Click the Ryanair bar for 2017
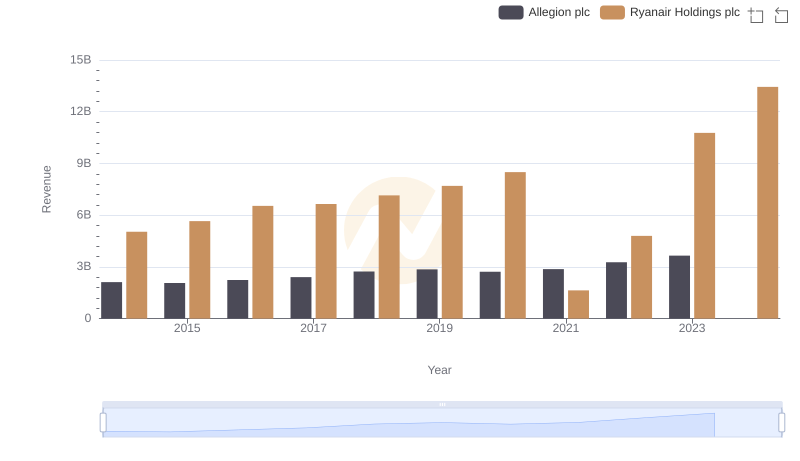800x461 pixels. pos(326,261)
